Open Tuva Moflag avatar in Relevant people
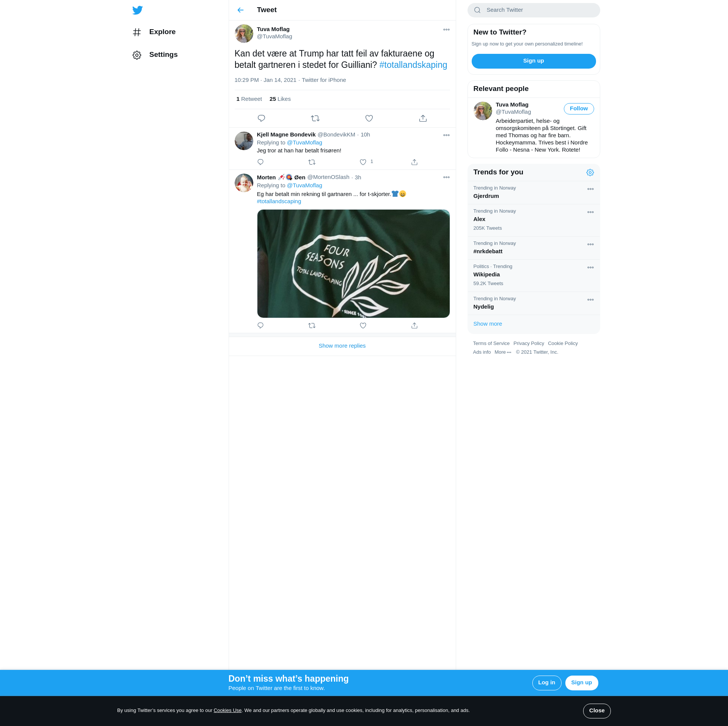 click(x=483, y=111)
